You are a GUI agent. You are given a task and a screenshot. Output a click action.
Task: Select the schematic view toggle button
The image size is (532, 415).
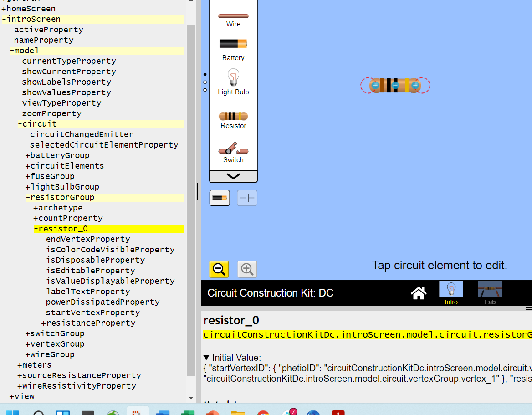(x=246, y=198)
